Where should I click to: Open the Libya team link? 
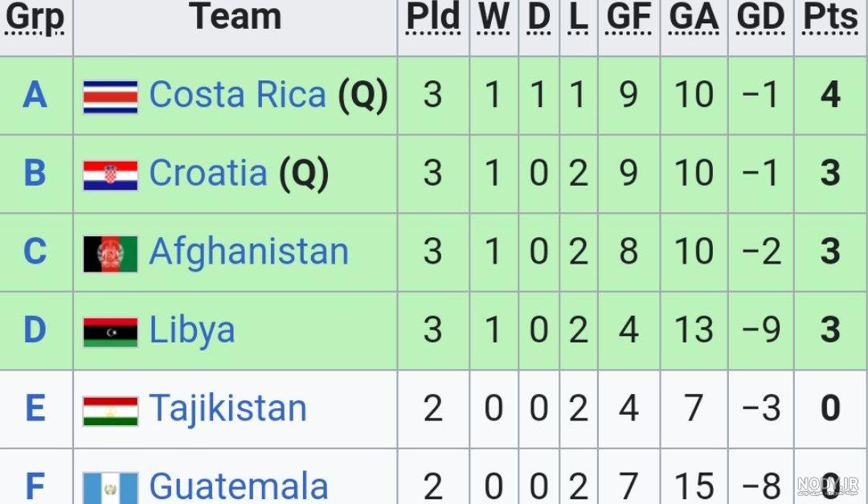tap(192, 331)
